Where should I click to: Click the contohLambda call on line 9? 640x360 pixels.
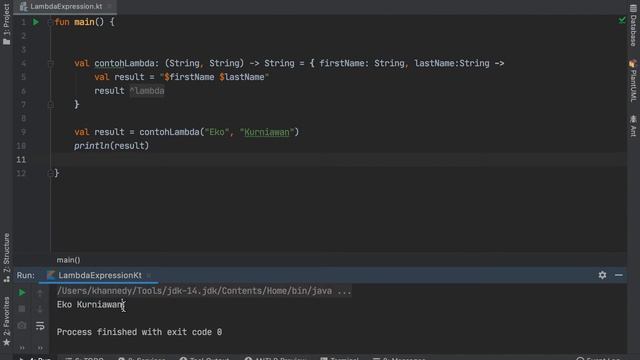(x=169, y=132)
